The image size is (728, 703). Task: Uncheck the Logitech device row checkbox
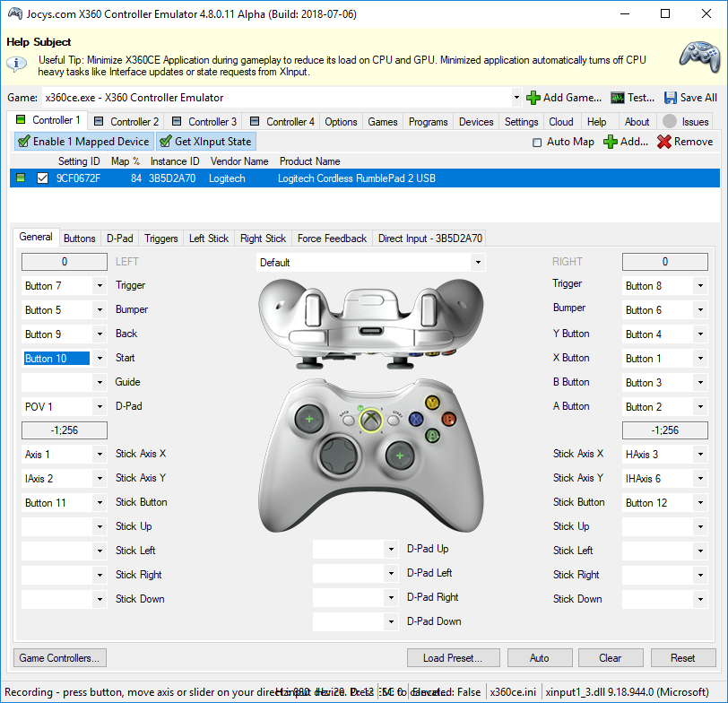[42, 178]
